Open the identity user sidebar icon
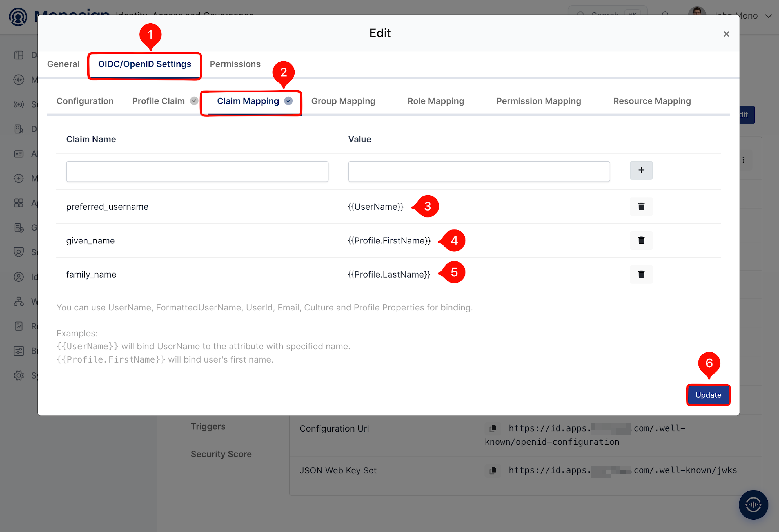This screenshot has height=532, width=779. pos(19,277)
